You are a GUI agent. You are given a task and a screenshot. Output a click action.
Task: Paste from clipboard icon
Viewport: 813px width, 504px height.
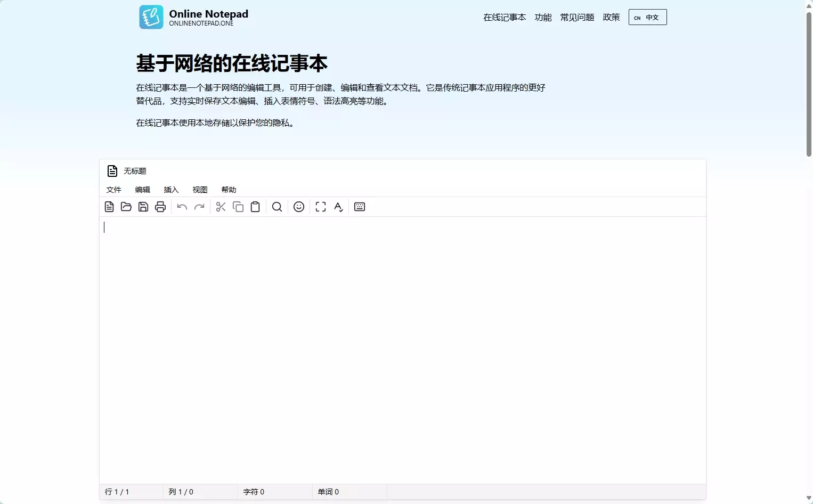pyautogui.click(x=255, y=207)
